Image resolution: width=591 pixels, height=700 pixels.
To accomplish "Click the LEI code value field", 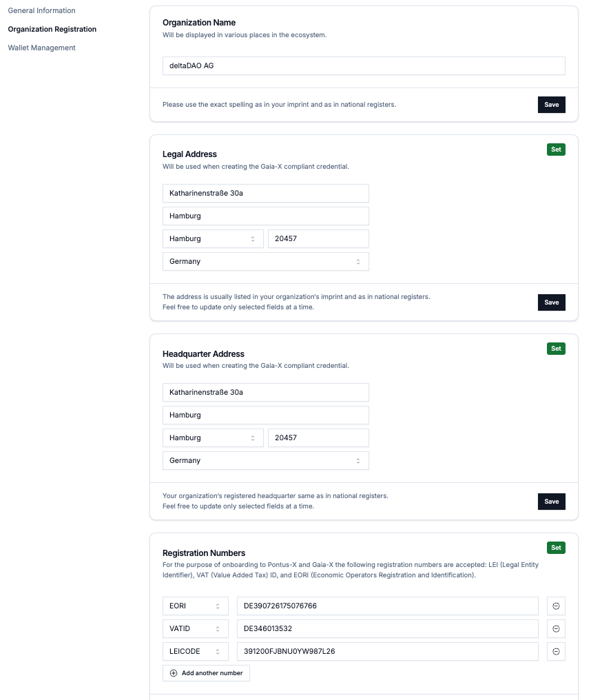I will pyautogui.click(x=387, y=652).
